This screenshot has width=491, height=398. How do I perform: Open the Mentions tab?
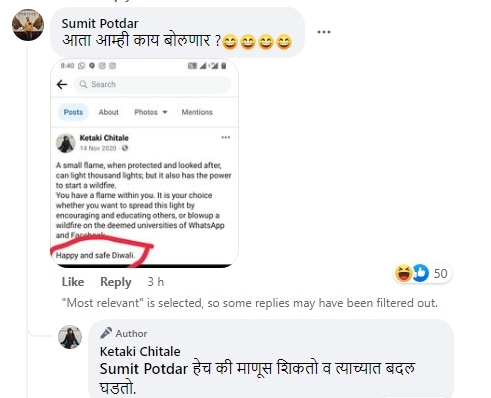197,112
